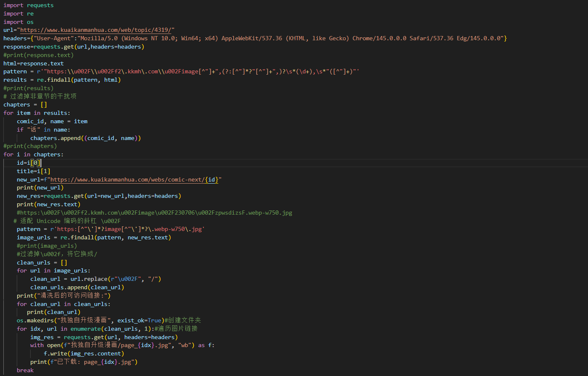This screenshot has height=376, width=588.
Task: Open the comic-next URL link in f-string
Action: click(x=134, y=179)
